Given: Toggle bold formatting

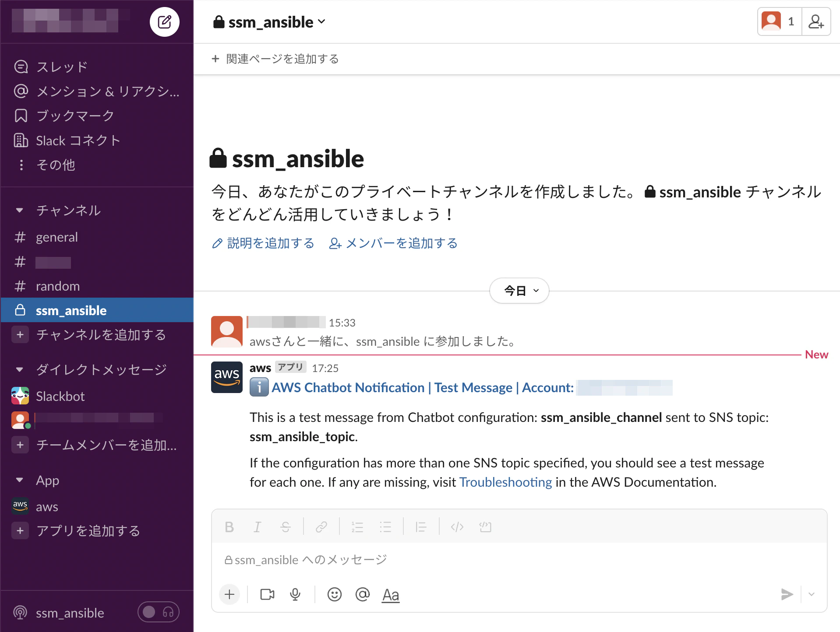Looking at the screenshot, I should [229, 527].
